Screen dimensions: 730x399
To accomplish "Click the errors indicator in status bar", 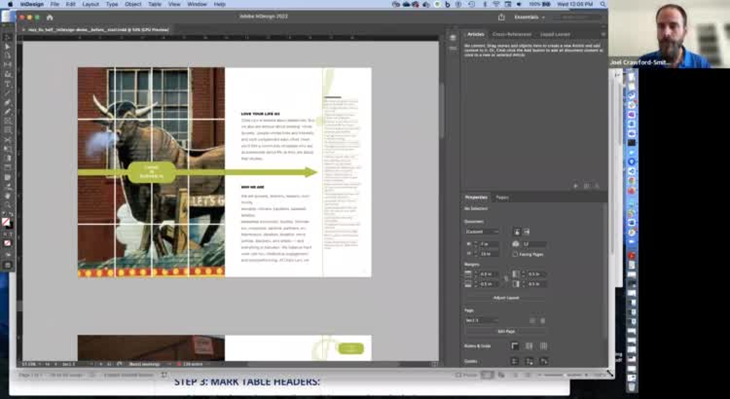I will 191,364.
